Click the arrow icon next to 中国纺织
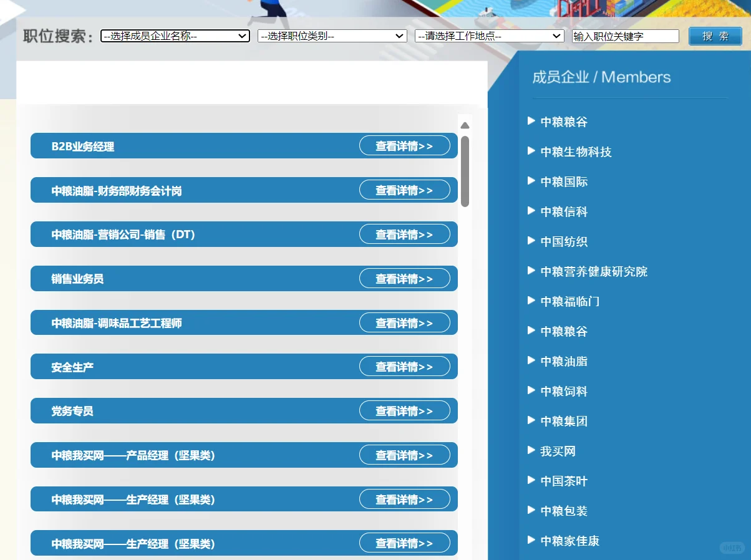This screenshot has width=751, height=560. (x=531, y=241)
